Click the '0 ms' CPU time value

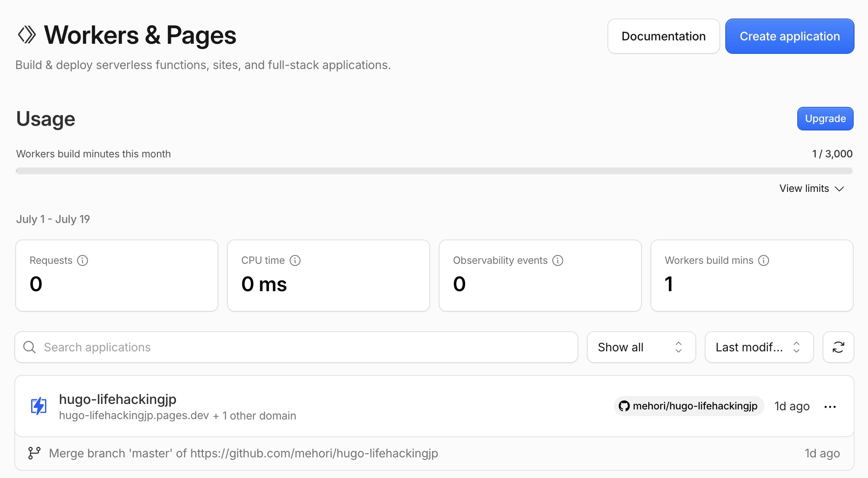pyautogui.click(x=264, y=284)
